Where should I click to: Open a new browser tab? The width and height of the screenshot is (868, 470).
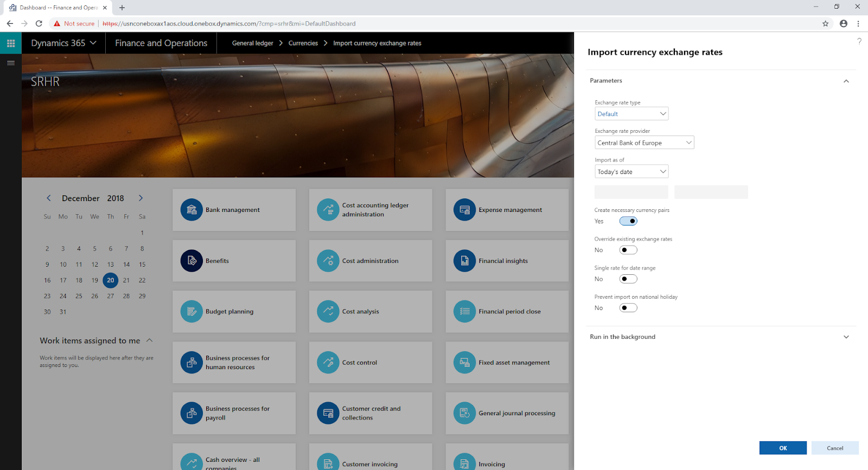click(122, 8)
